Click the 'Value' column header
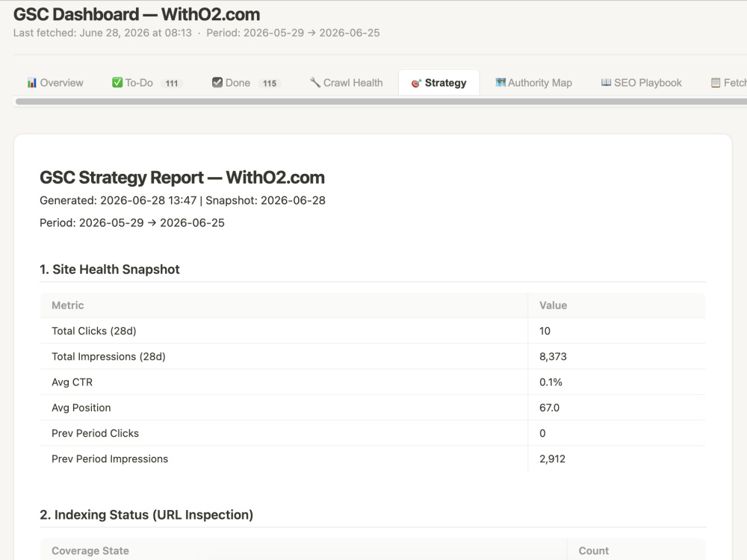 pyautogui.click(x=553, y=305)
